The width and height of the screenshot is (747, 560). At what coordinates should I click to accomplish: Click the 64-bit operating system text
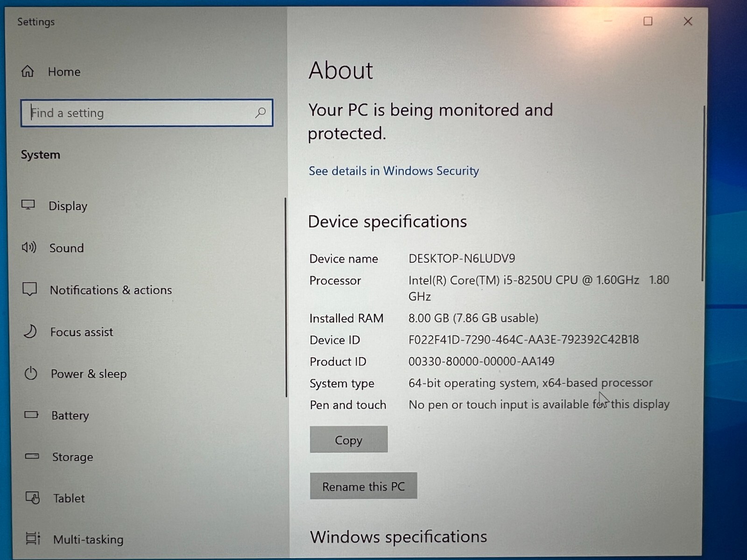530,383
